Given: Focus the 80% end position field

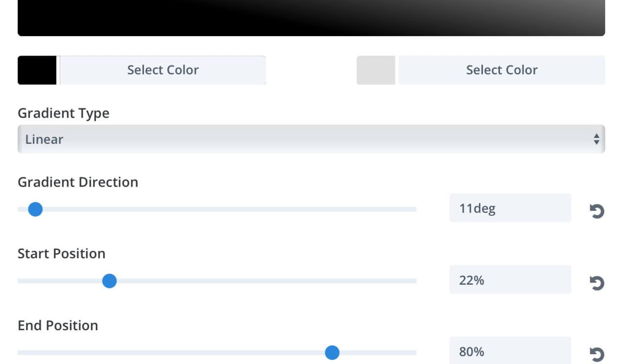Looking at the screenshot, I should click(510, 350).
